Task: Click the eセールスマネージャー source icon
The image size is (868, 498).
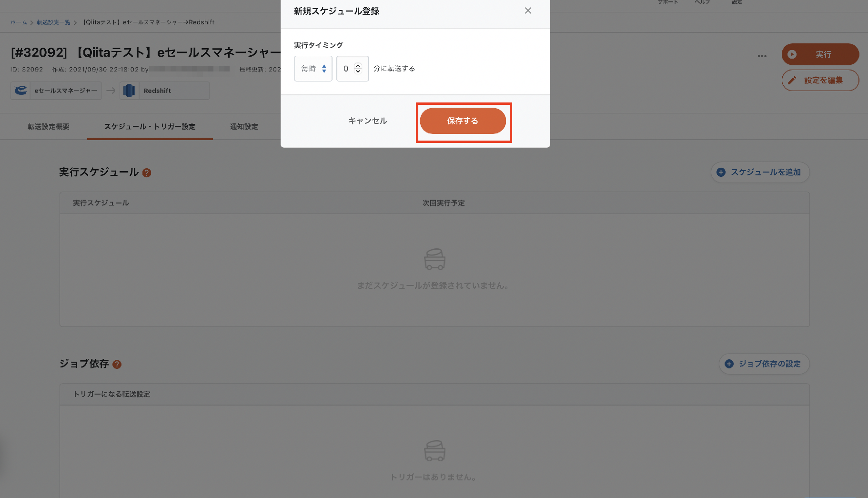Action: pos(20,90)
